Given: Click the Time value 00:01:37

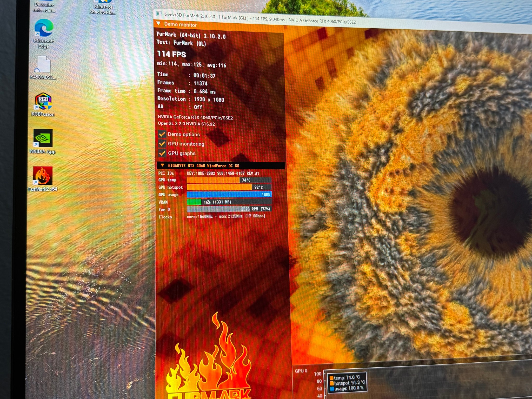Looking at the screenshot, I should tap(204, 76).
